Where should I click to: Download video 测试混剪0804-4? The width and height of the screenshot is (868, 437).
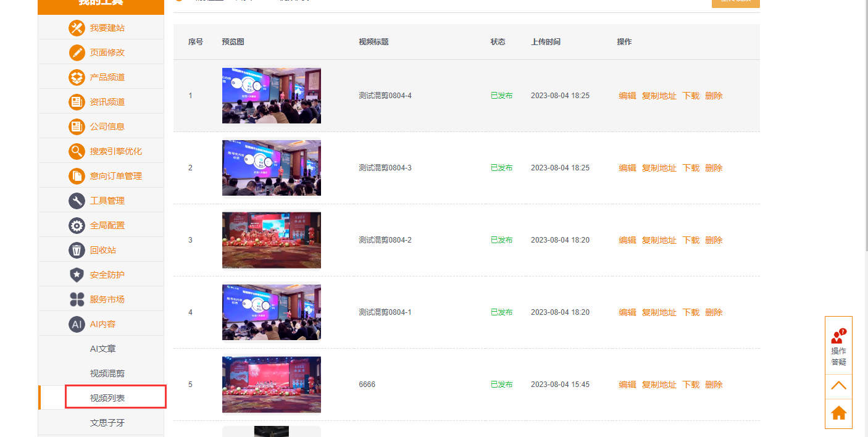point(691,96)
